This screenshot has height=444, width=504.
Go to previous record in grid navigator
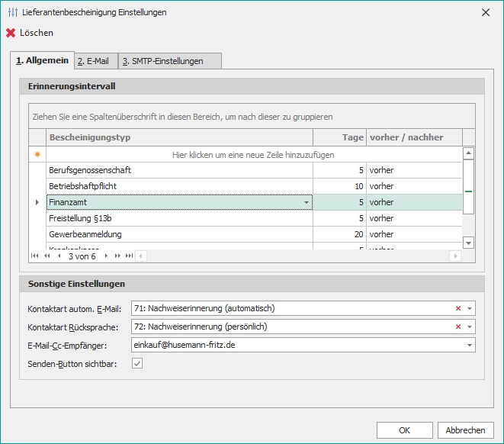[59, 256]
